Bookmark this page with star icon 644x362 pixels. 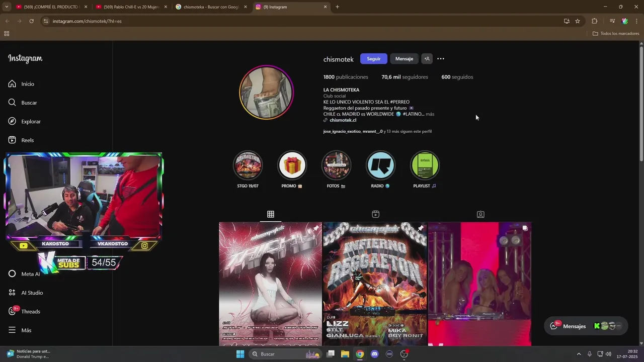pyautogui.click(x=578, y=21)
